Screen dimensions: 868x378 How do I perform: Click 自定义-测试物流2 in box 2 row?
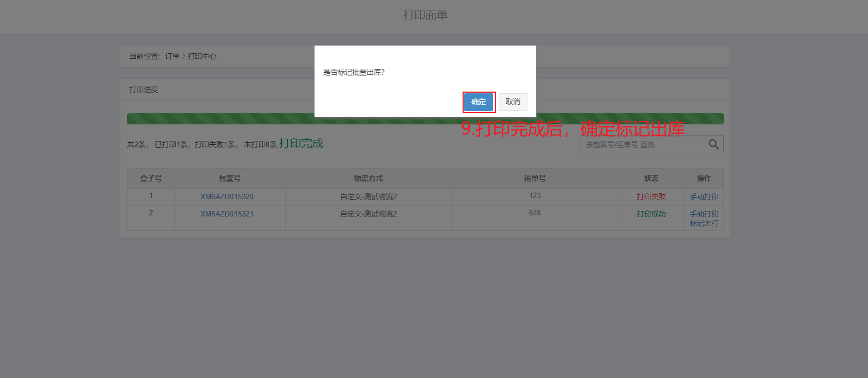tap(369, 214)
